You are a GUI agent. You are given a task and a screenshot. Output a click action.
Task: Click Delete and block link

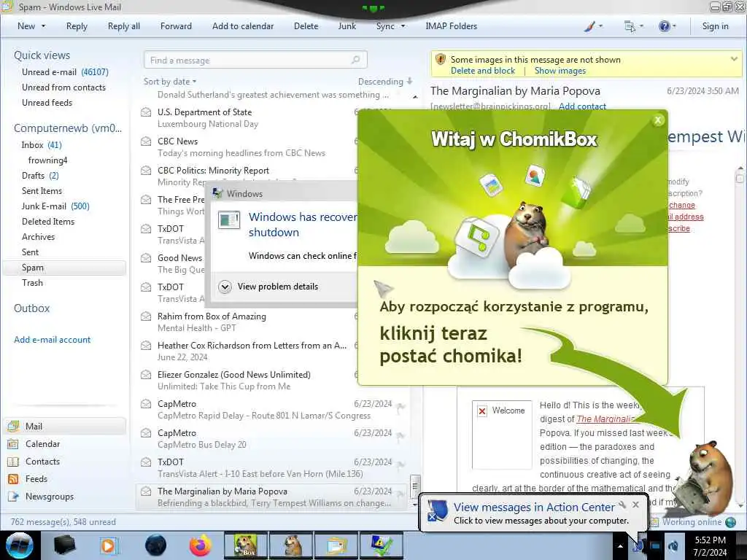point(483,71)
